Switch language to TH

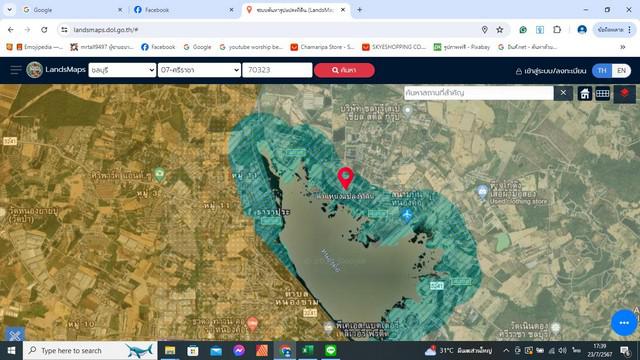(602, 71)
